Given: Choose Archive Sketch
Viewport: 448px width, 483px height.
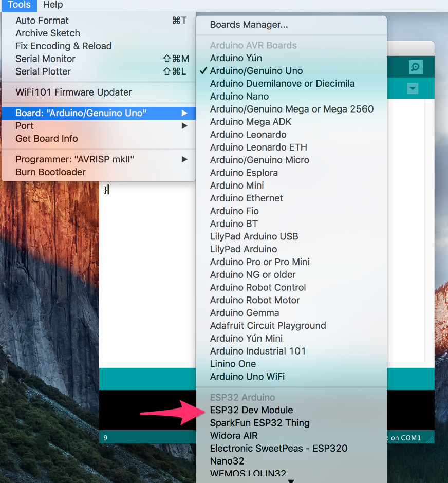Looking at the screenshot, I should (x=99, y=33).
